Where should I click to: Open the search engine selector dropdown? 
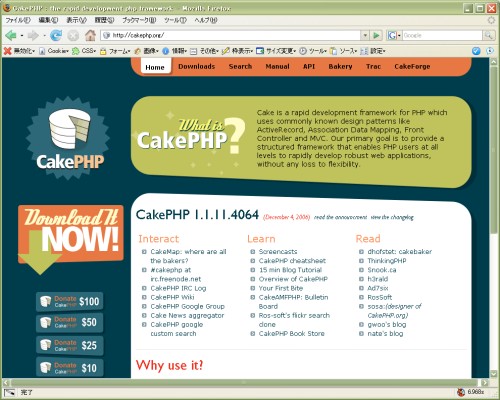399,35
